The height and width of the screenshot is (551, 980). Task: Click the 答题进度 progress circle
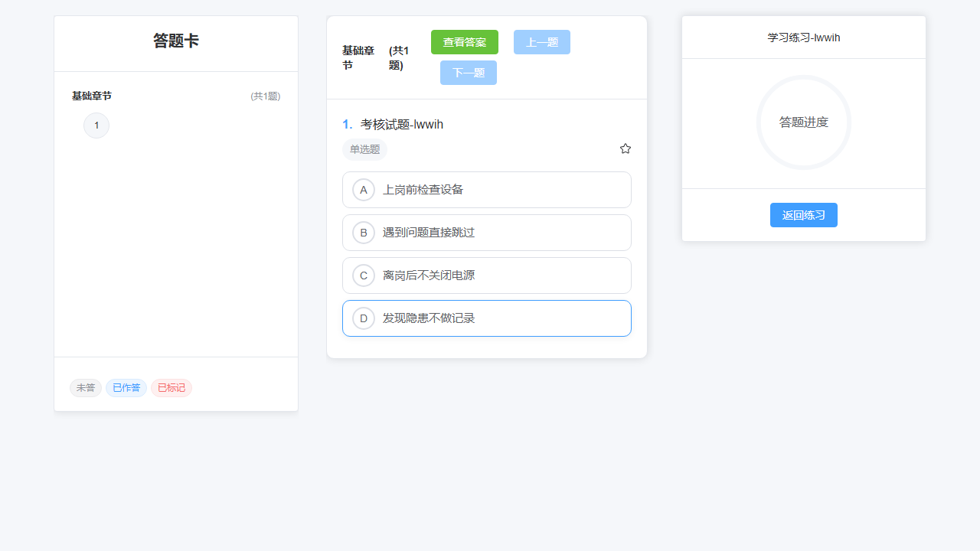click(x=804, y=122)
